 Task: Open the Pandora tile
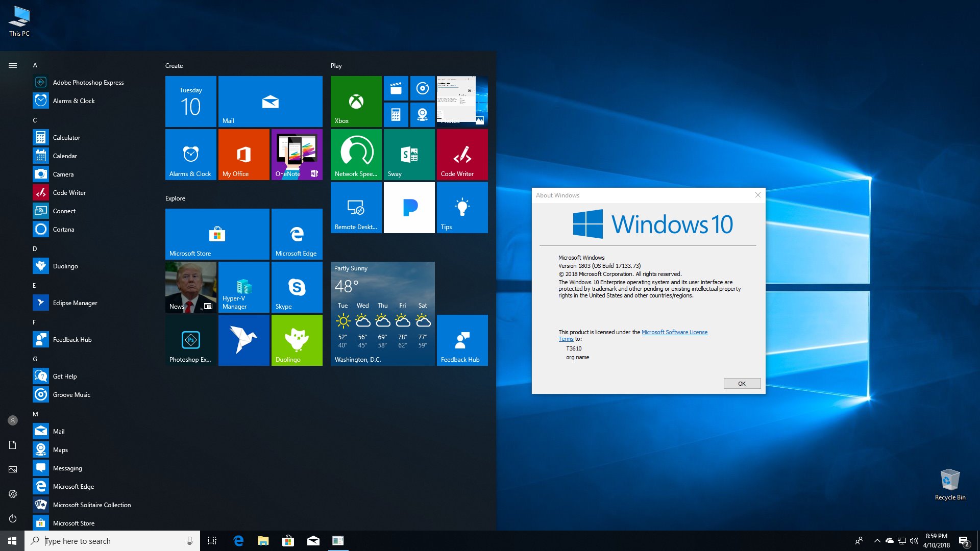pos(409,208)
